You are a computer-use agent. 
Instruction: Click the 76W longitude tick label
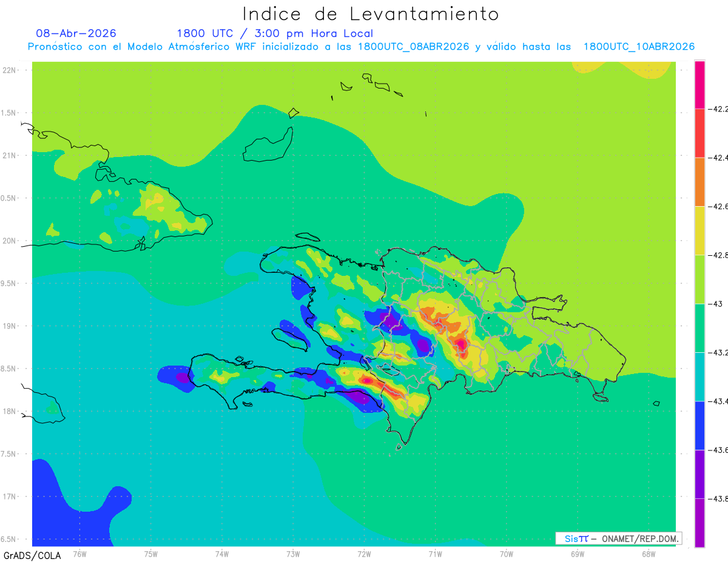tap(79, 554)
